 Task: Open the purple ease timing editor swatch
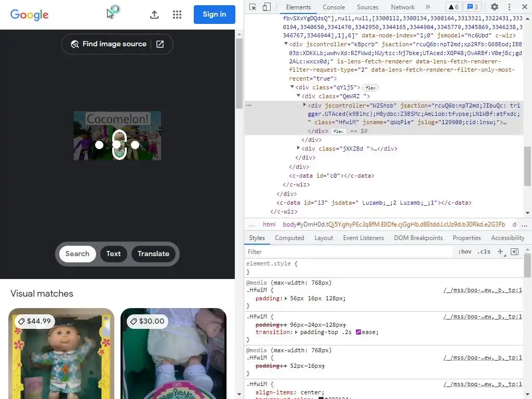(x=358, y=332)
